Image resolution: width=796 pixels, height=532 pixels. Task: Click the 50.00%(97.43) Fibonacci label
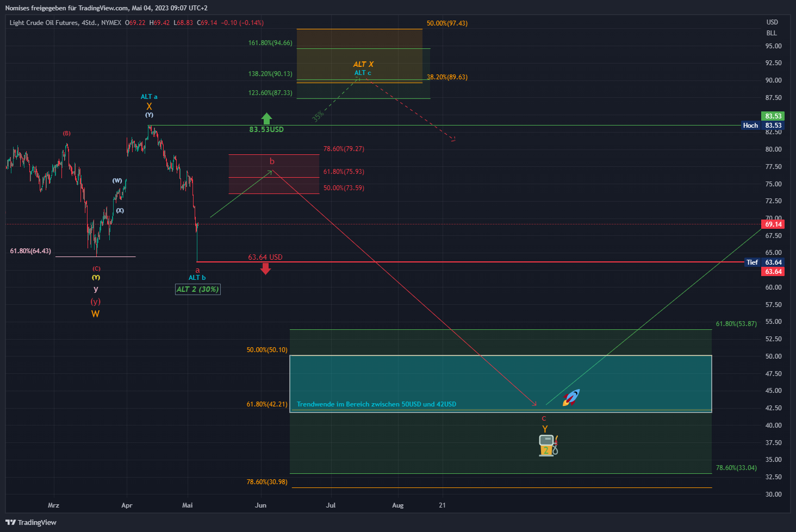447,23
